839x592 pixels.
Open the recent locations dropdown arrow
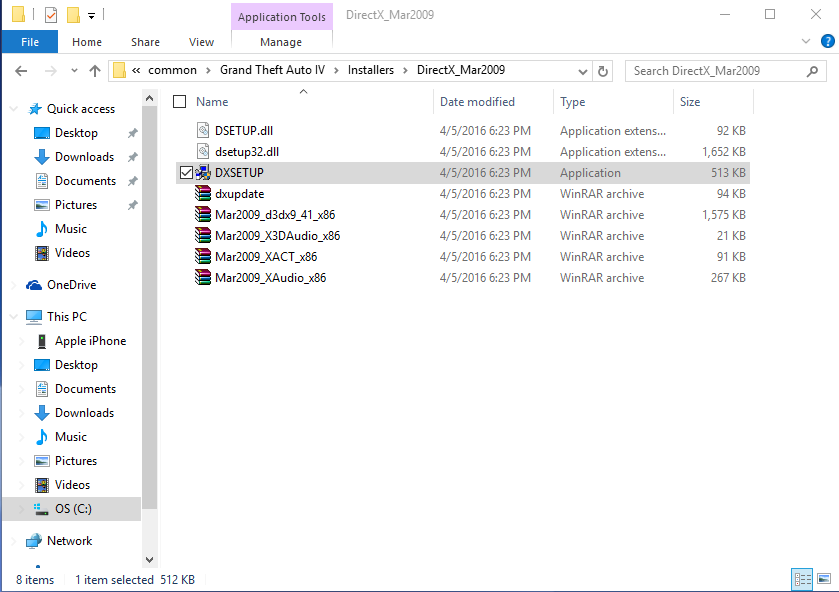74,71
